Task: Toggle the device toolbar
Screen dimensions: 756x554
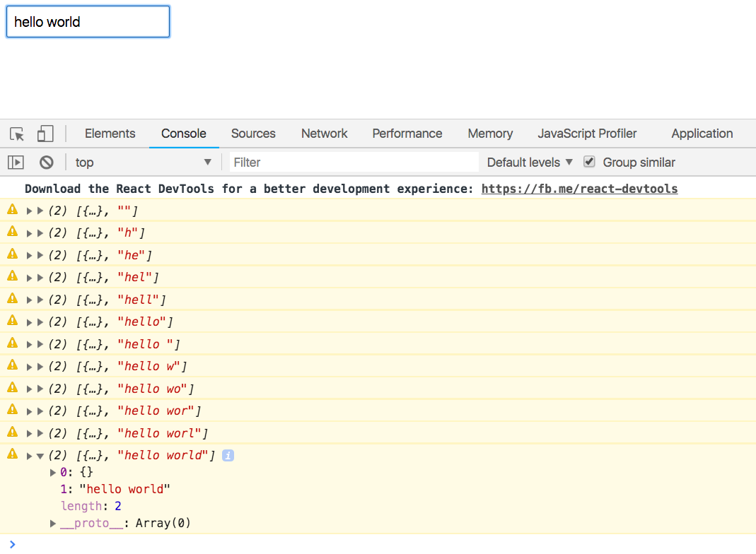Action: (45, 134)
